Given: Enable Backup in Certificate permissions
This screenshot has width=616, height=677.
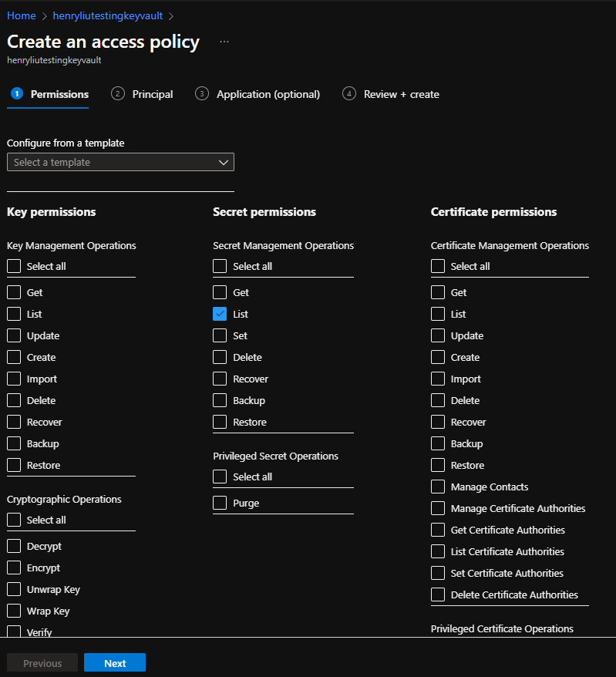Looking at the screenshot, I should [x=438, y=443].
